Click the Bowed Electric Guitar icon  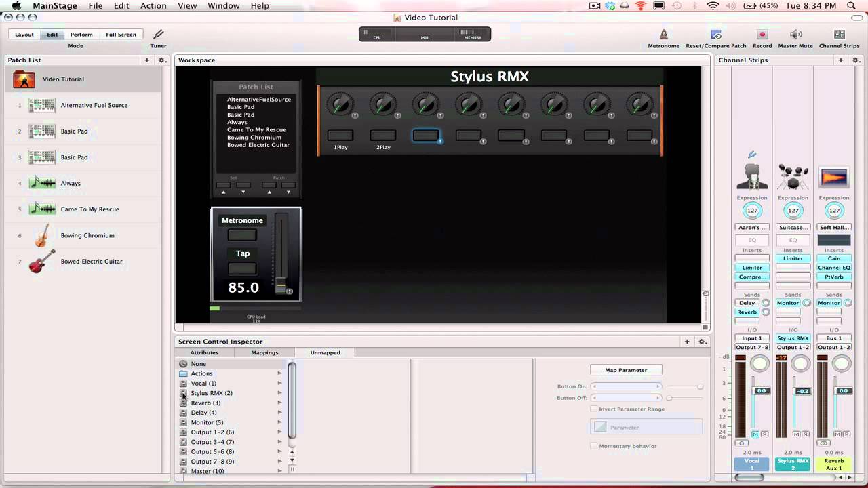(42, 261)
